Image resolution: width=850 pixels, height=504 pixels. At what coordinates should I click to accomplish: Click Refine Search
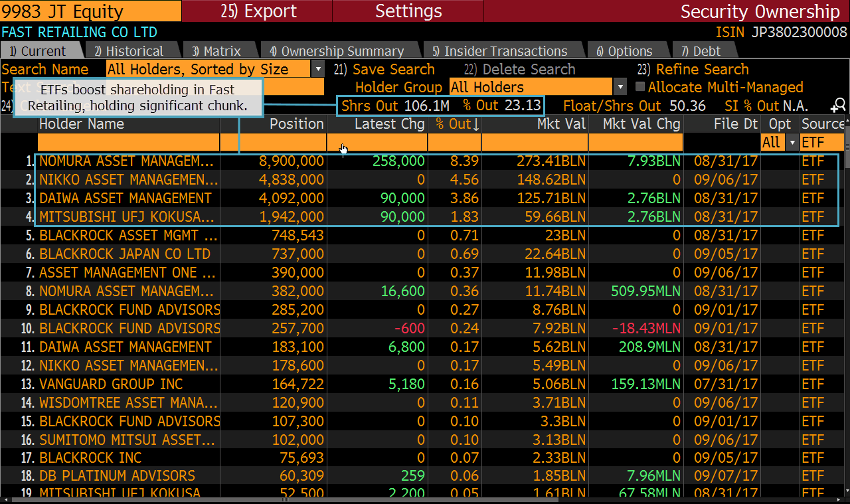(693, 69)
